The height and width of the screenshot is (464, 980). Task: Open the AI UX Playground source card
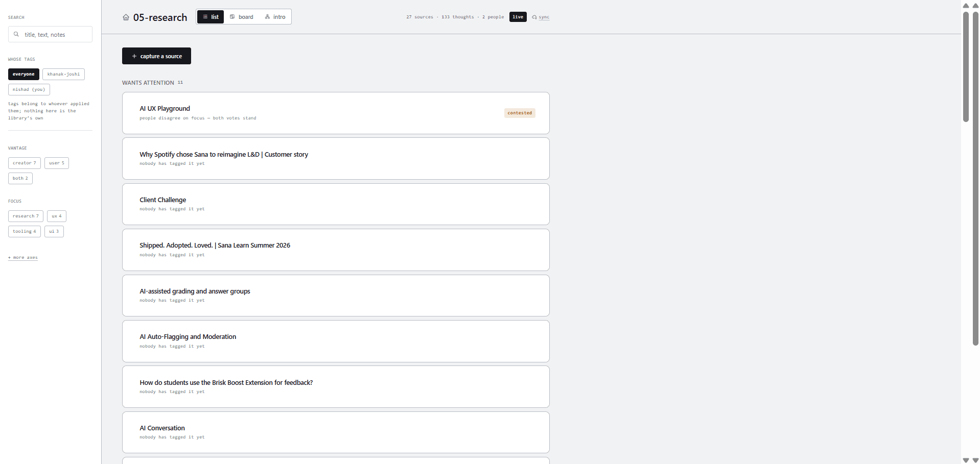tap(336, 113)
